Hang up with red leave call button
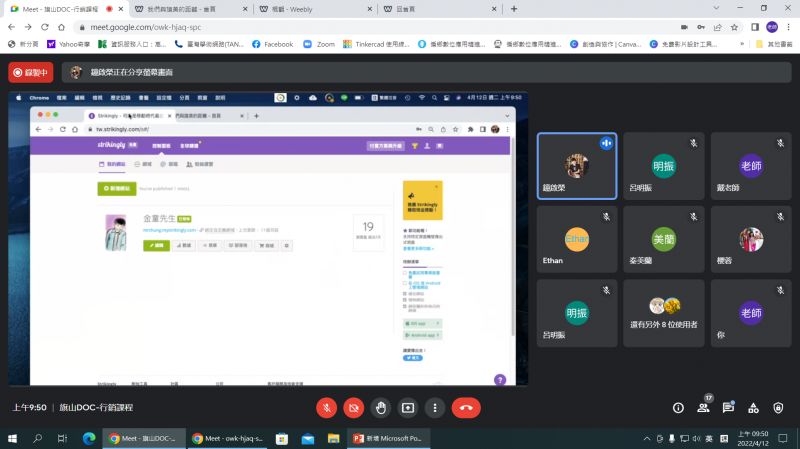Image resolution: width=800 pixels, height=449 pixels. [465, 408]
